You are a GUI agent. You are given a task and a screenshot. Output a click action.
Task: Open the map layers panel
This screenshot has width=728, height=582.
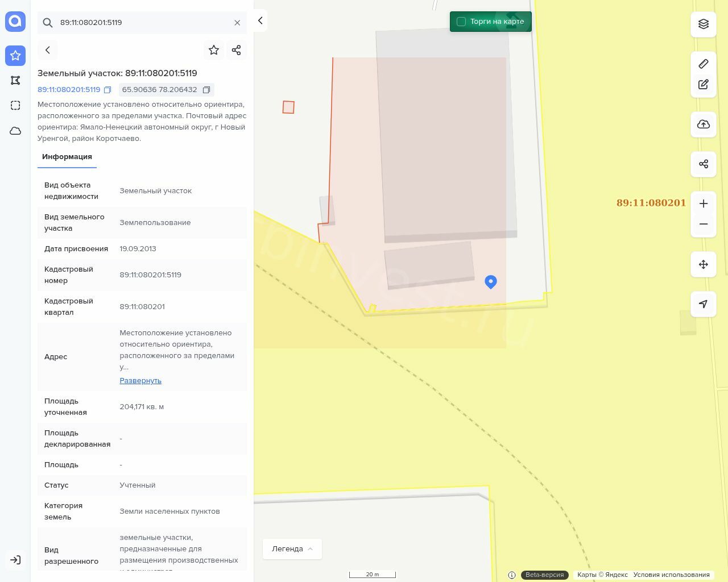[x=704, y=24]
